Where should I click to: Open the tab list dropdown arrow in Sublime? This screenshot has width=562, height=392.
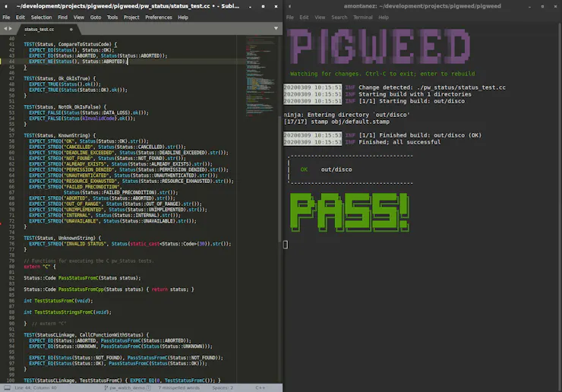pos(276,28)
